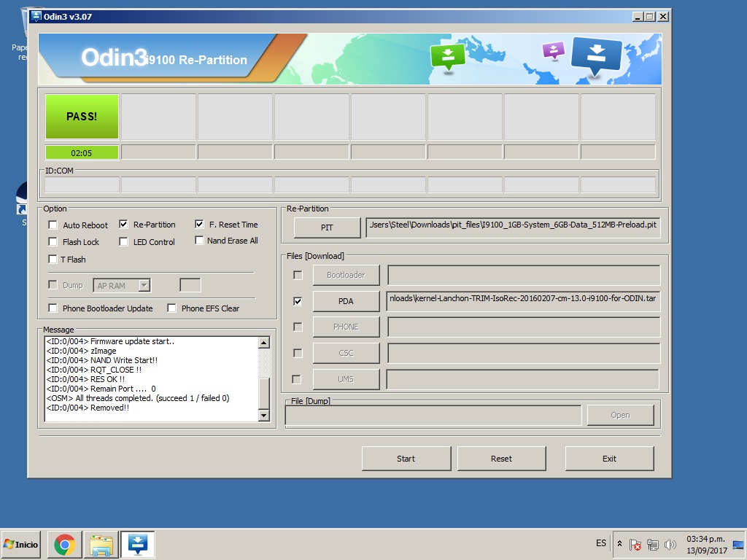747x560 pixels.
Task: Tick the LED Control checkbox
Action: pos(123,242)
